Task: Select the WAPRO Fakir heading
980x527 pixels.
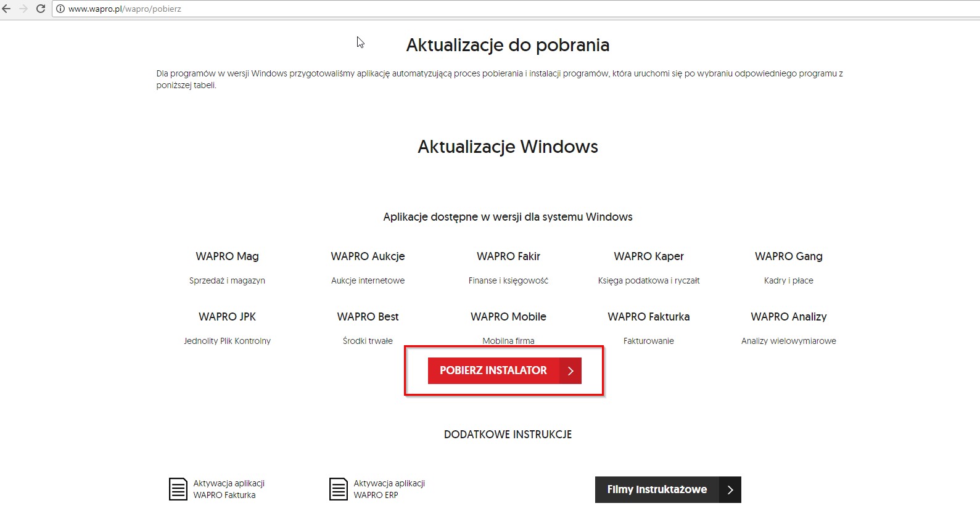Action: [x=508, y=256]
